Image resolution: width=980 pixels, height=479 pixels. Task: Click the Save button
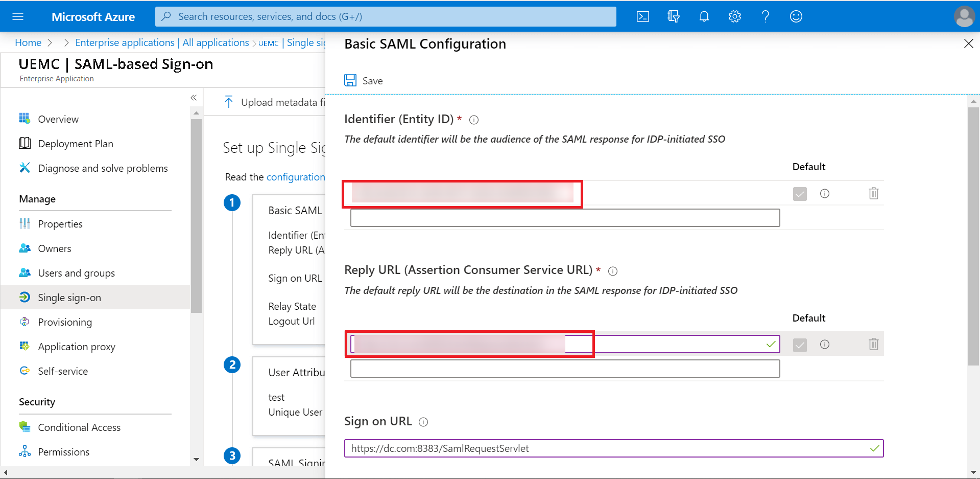coord(364,81)
